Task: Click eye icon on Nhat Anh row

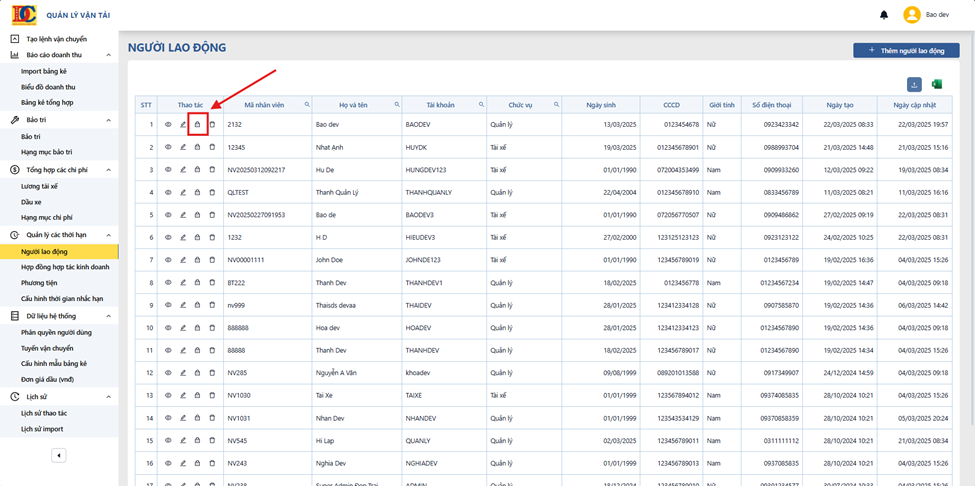Action: point(168,147)
